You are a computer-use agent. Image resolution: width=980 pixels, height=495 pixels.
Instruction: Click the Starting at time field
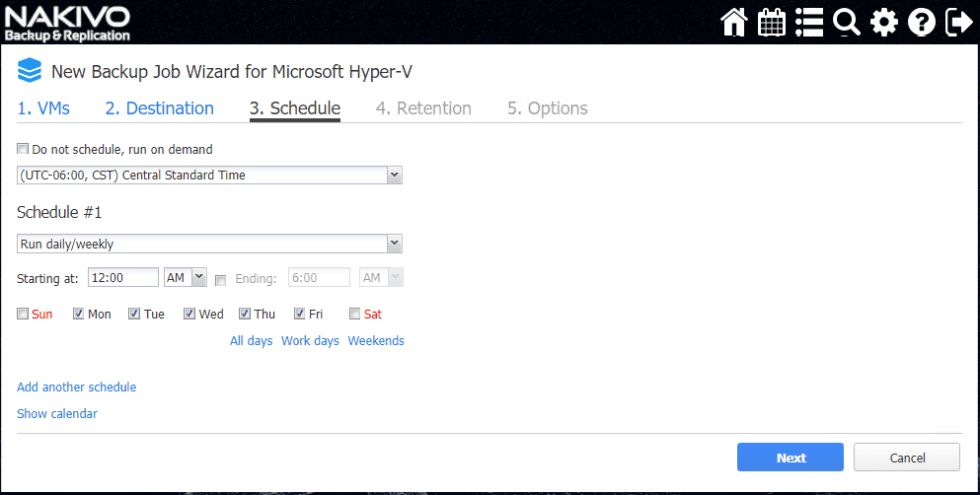(122, 278)
